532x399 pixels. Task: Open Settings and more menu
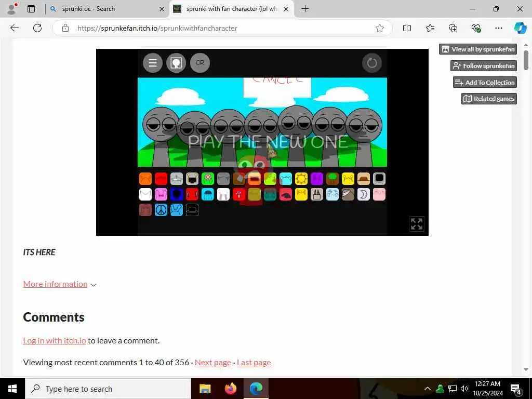click(498, 28)
